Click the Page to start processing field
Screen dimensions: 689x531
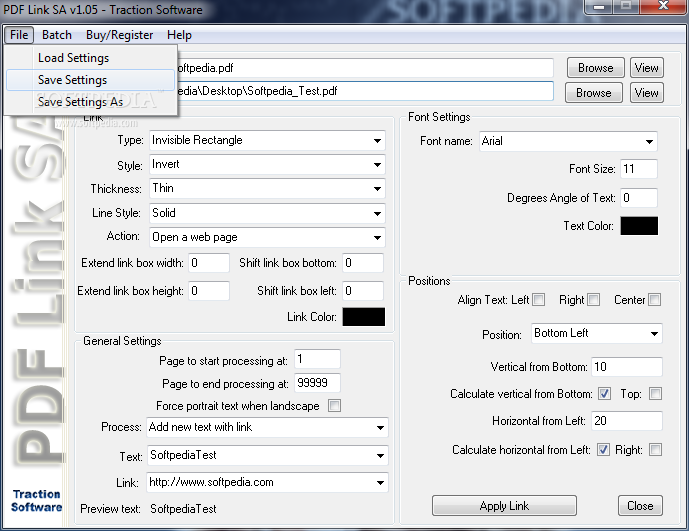(317, 359)
